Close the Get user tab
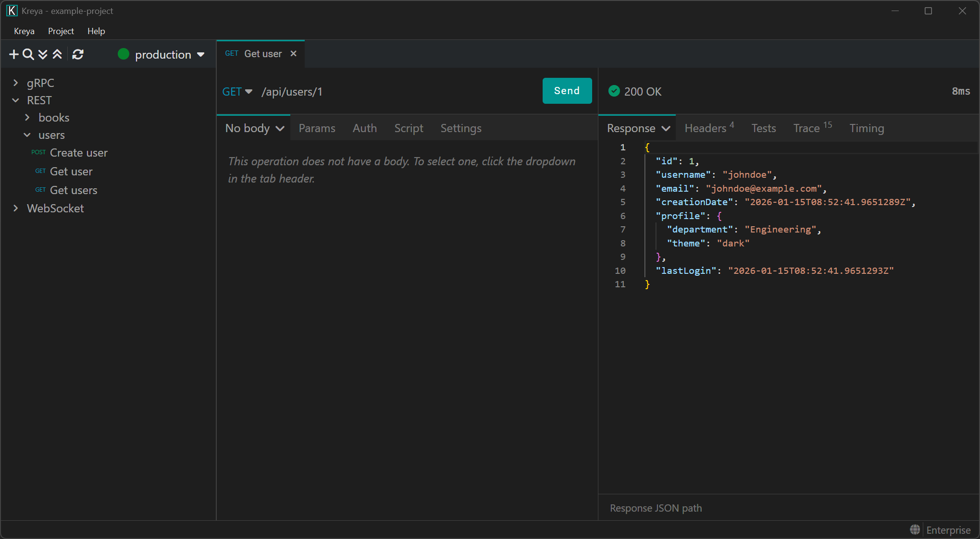 [x=294, y=54]
